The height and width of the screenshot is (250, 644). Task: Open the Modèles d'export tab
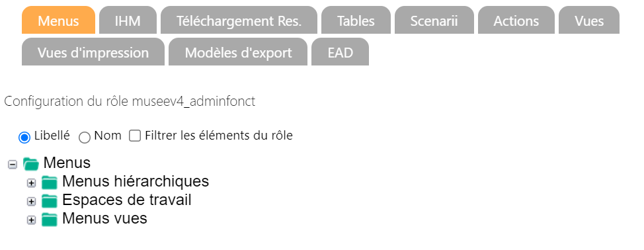pyautogui.click(x=238, y=52)
